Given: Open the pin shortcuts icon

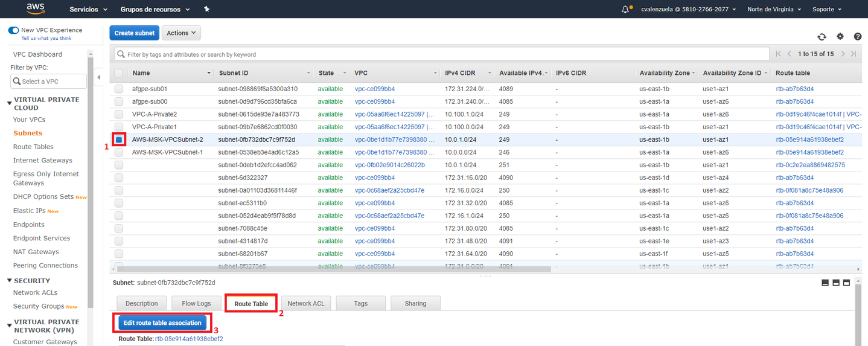Looking at the screenshot, I should point(207,9).
